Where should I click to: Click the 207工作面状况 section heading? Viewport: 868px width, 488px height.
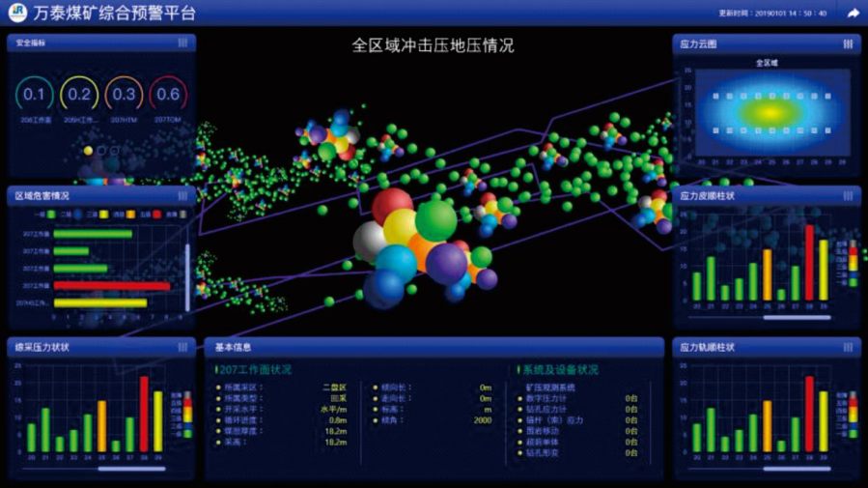tap(255, 369)
